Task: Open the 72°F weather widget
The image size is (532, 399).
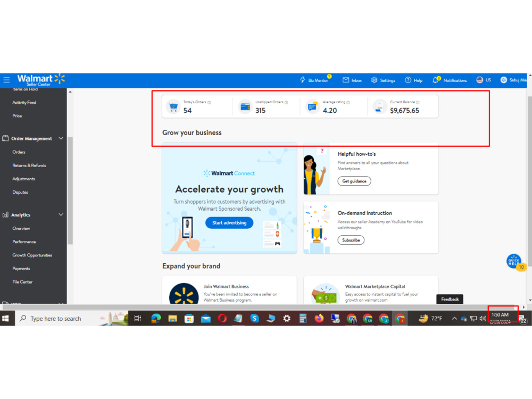Action: pos(430,319)
